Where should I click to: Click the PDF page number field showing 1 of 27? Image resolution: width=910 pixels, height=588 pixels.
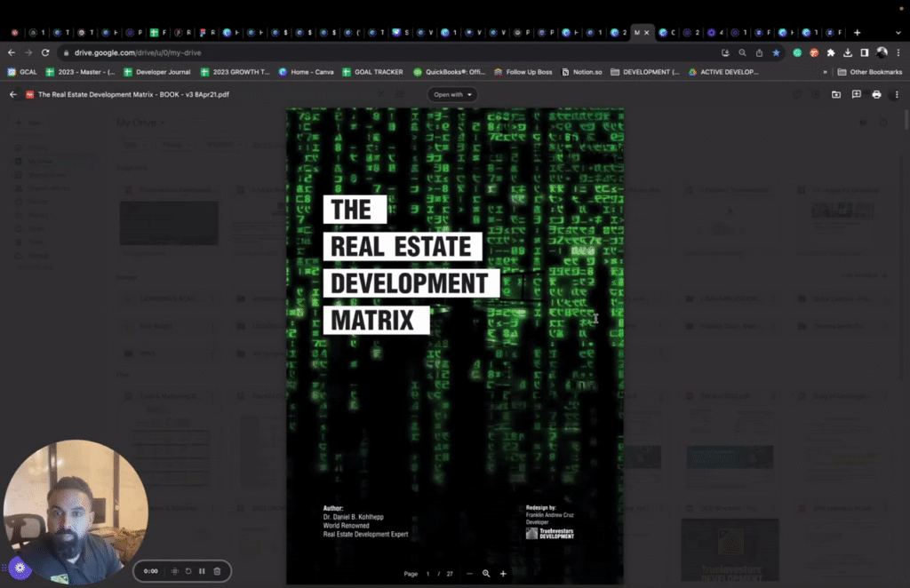(427, 573)
